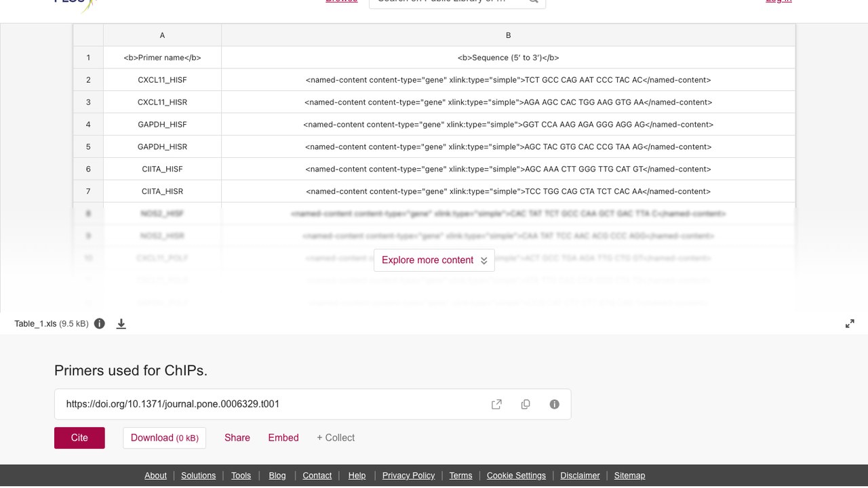The width and height of the screenshot is (868, 488).
Task: Click the Primer name header cell
Action: [162, 58]
